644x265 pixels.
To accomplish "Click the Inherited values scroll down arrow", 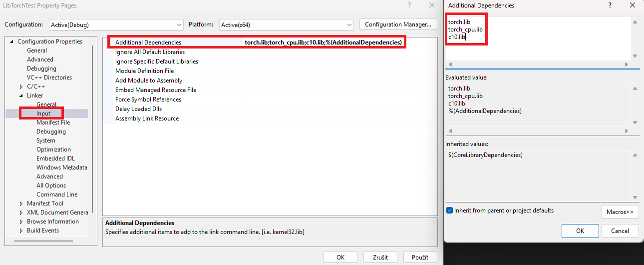I will pyautogui.click(x=635, y=197).
